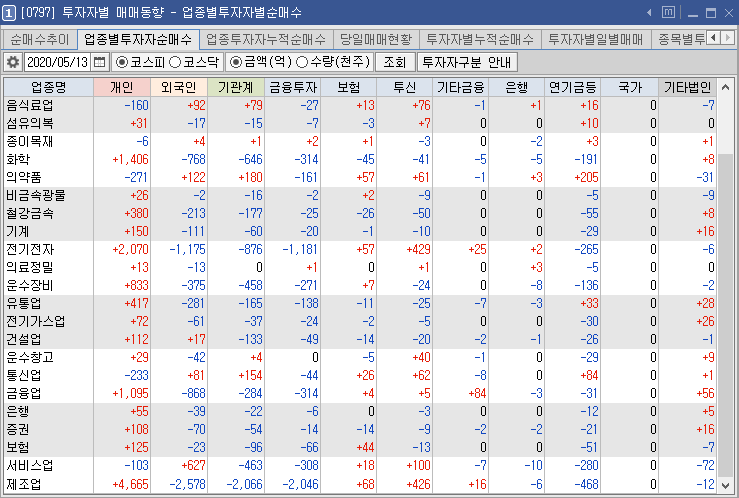The width and height of the screenshot is (739, 498).
Task: Click the title bar left arrow icon
Action: pos(649,13)
